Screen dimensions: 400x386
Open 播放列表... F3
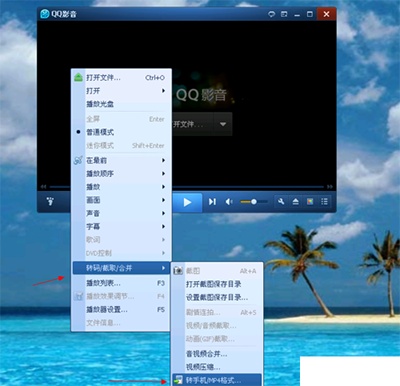pos(121,283)
